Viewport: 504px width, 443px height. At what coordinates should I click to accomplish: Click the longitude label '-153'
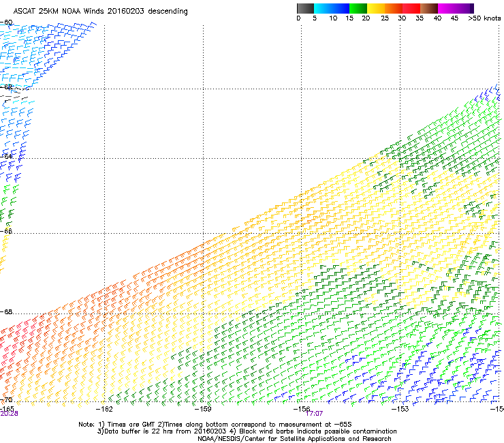pos(400,409)
